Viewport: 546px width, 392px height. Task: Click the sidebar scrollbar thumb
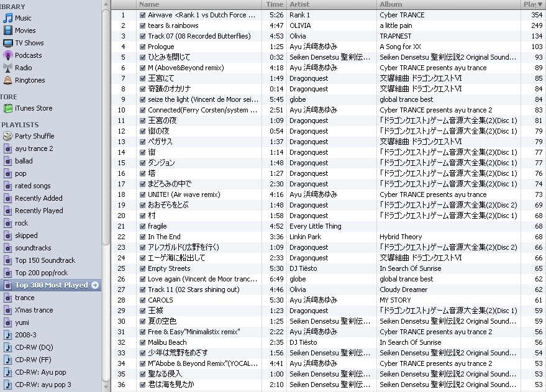pos(106,127)
